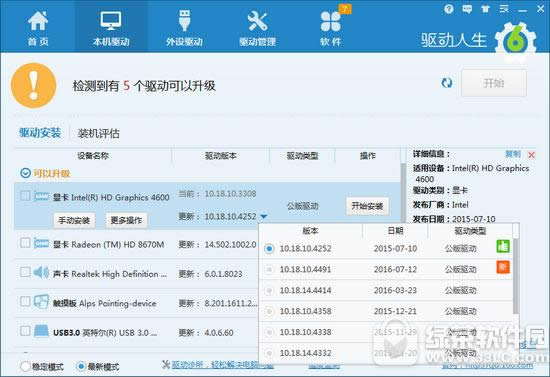
Task: Select version 10.18.10.4358 radio button
Action: point(269,311)
